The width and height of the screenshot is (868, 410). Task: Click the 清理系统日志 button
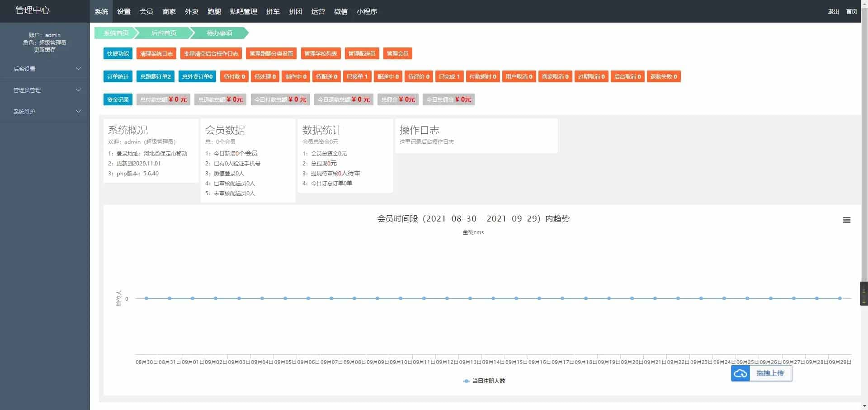156,54
